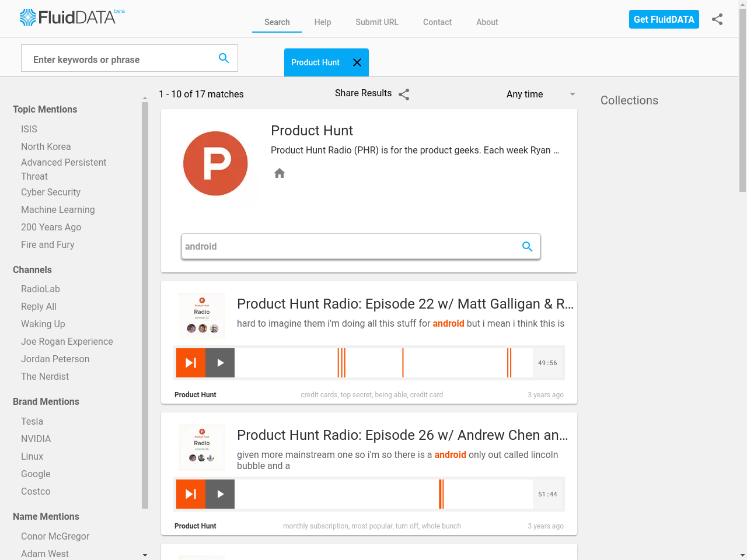Select ISIS topic mention

point(29,129)
